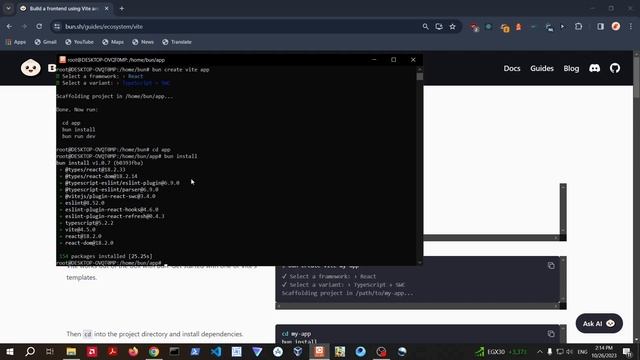
Task: Click the taskbar clock showing 2:14 PM
Action: tap(604, 351)
